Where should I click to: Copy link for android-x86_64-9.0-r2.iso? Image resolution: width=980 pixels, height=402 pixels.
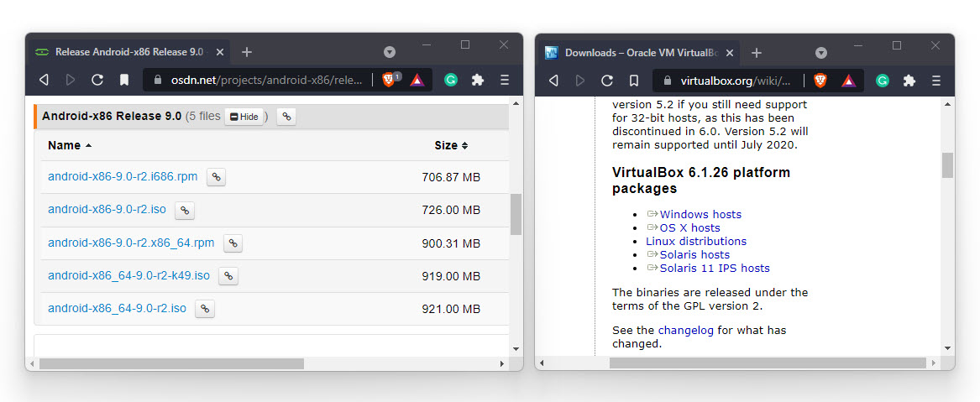pyautogui.click(x=205, y=309)
